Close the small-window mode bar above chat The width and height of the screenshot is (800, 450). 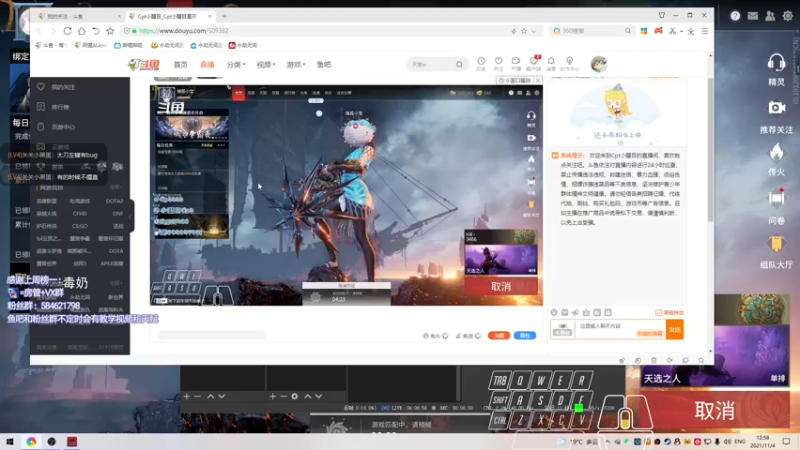538,81
